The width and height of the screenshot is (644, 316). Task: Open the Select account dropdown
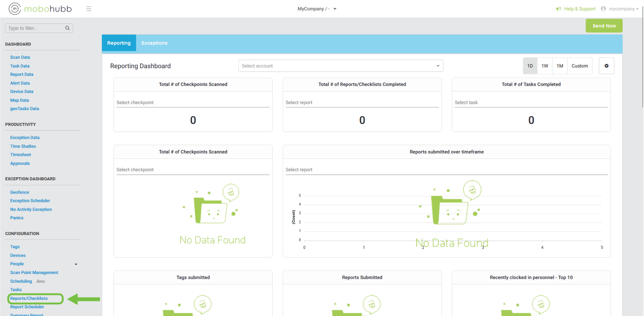[341, 66]
